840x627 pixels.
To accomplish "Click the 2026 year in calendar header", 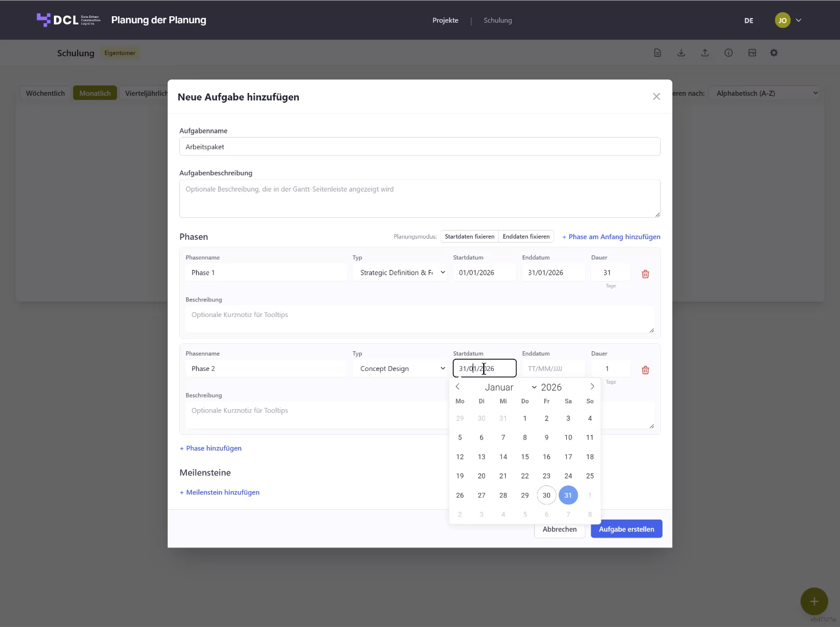I will tap(551, 387).
